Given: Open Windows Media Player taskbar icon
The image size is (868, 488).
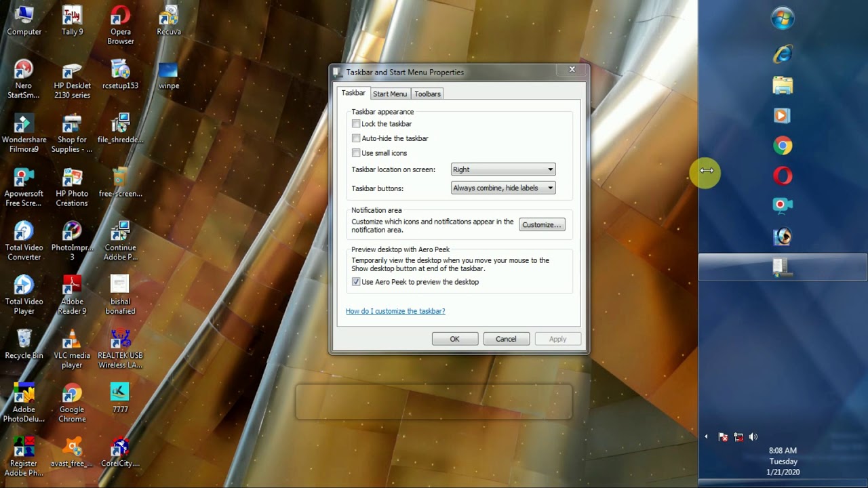Looking at the screenshot, I should [783, 116].
